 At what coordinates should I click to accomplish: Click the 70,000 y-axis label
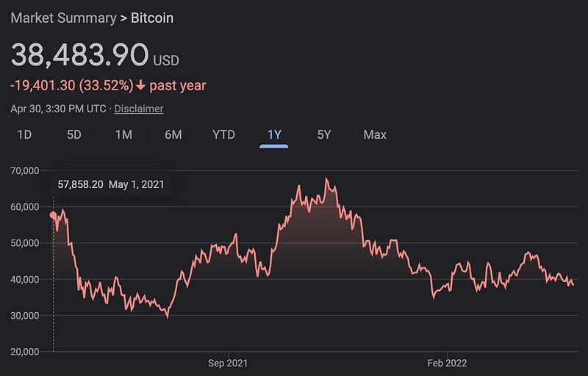click(25, 171)
